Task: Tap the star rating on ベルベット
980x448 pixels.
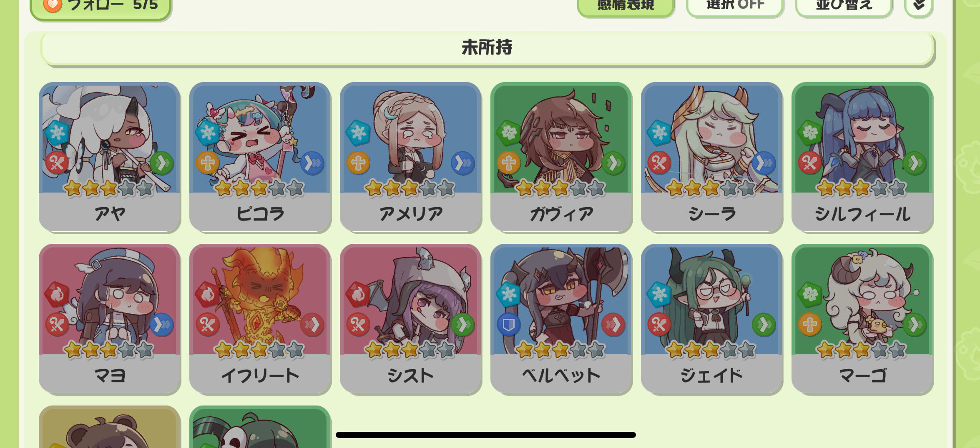Action: [560, 350]
